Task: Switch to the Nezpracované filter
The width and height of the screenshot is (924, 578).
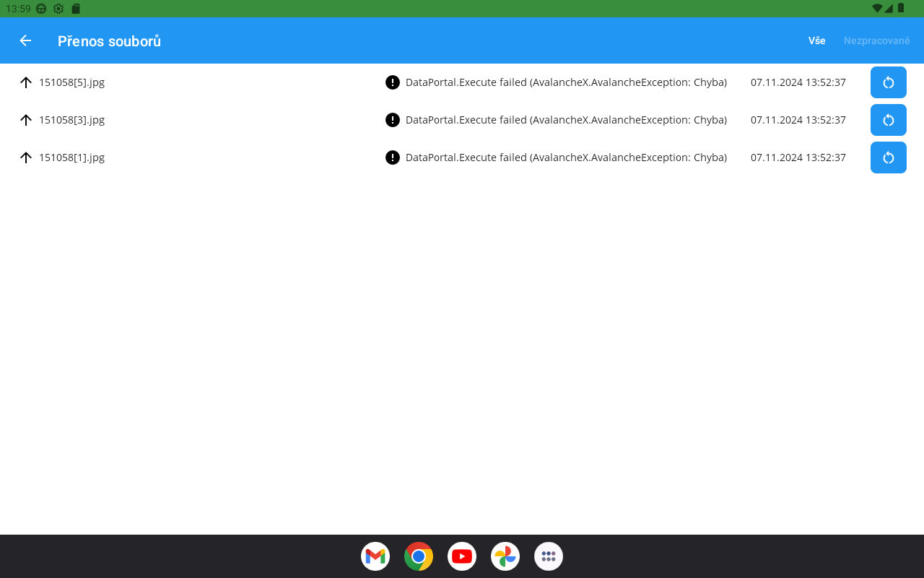Action: (876, 40)
